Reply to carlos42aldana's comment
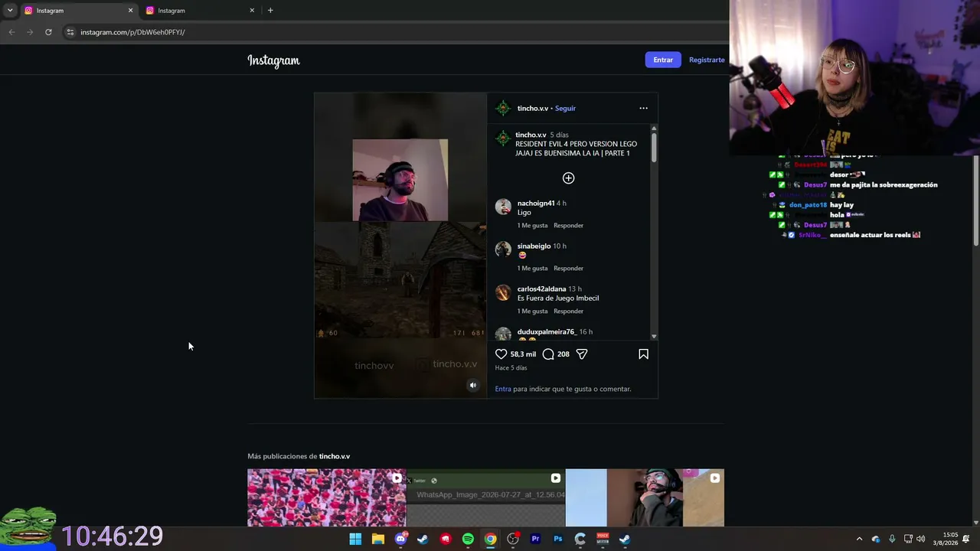 click(568, 311)
